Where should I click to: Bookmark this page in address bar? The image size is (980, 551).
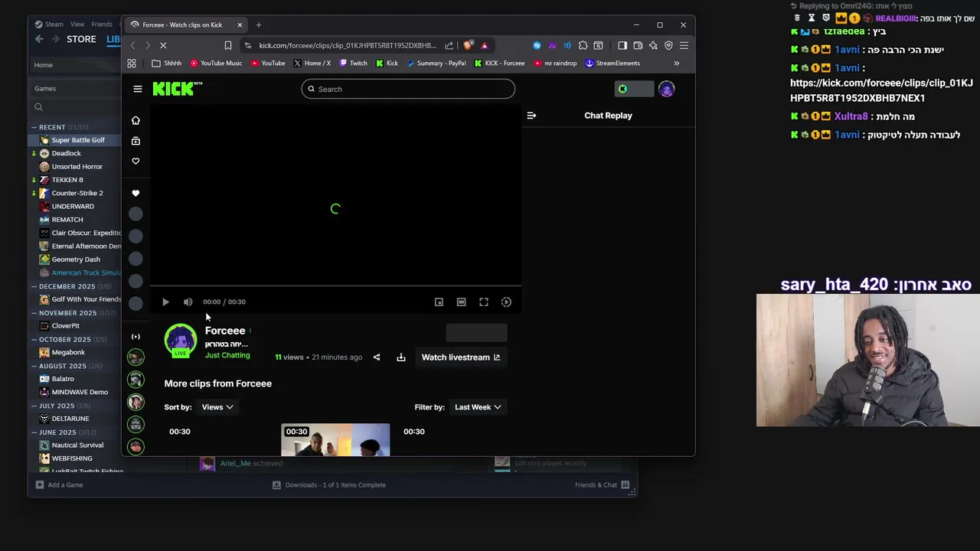(x=227, y=45)
